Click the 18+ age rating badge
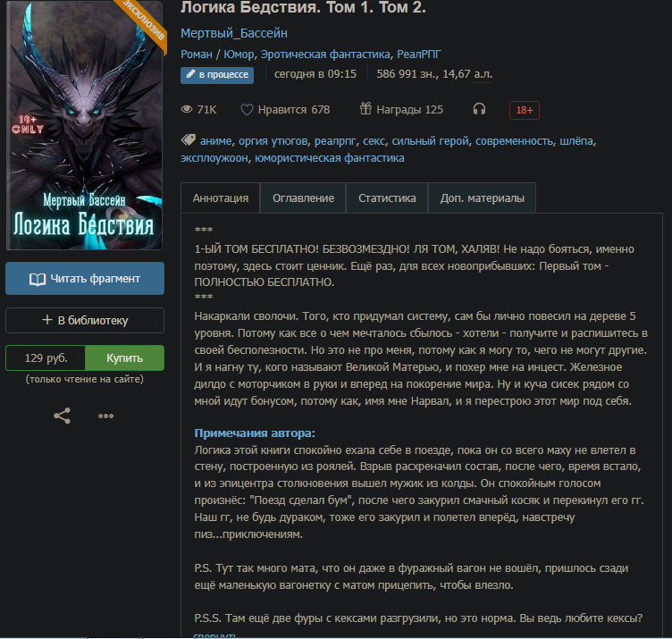The height and width of the screenshot is (639, 672). (525, 110)
